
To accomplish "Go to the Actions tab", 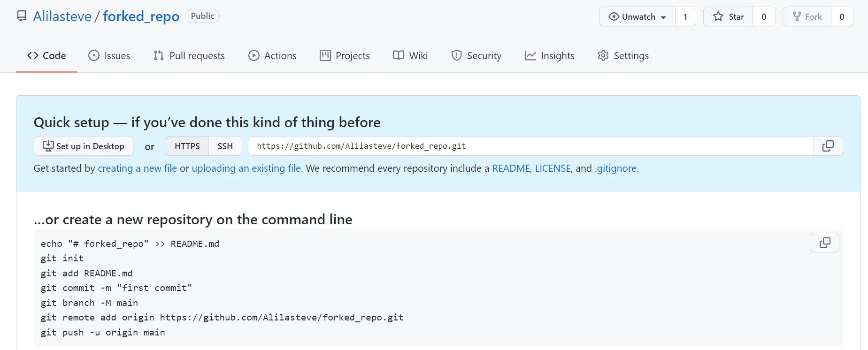I will point(273,55).
